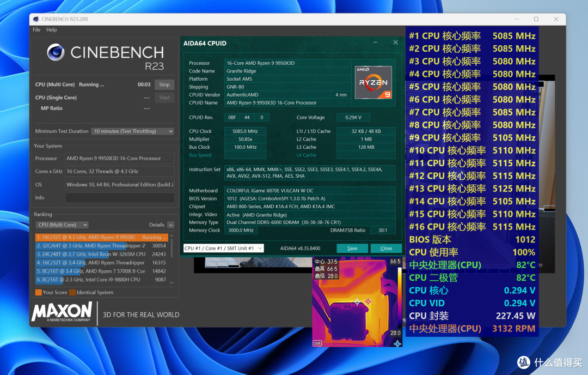Select ranking row Ryzen Threadripper 30054
Image resolution: width=588 pixels, height=375 pixels.
[x=102, y=245]
